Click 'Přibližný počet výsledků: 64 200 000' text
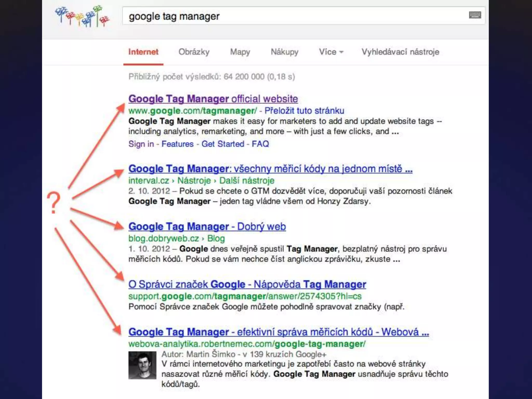The image size is (532, 399). pos(212,77)
